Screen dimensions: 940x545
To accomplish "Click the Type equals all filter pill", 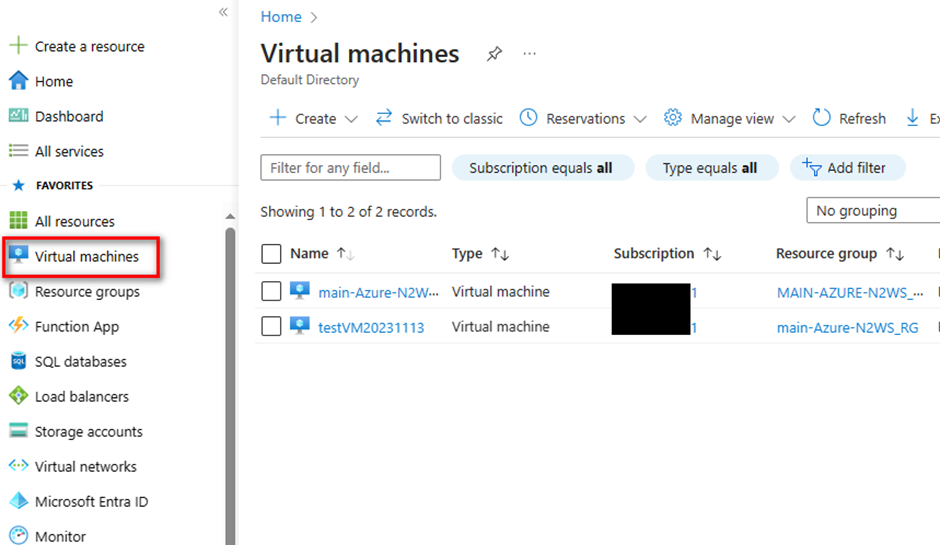I will (712, 167).
